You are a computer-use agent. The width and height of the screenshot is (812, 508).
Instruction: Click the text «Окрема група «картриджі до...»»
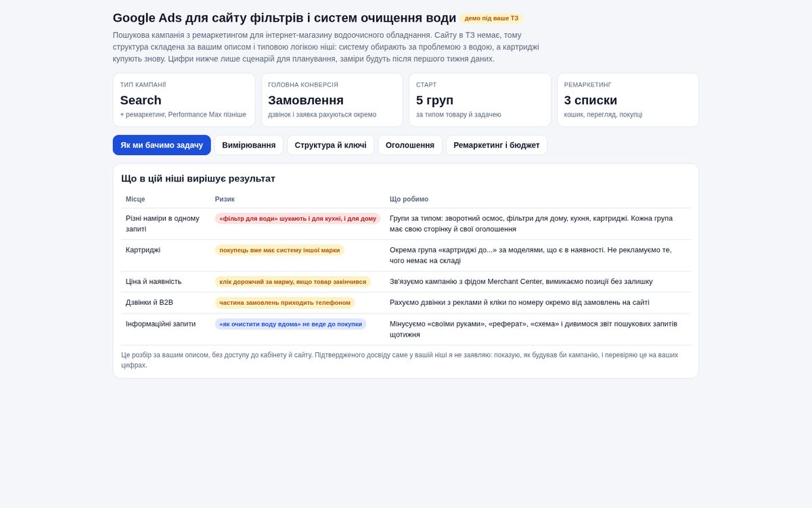point(531,255)
